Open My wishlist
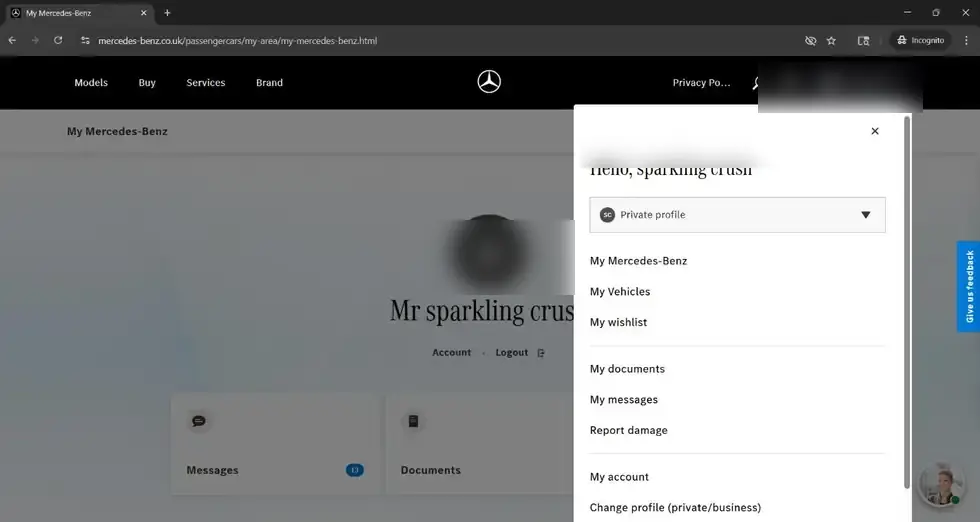 coord(618,322)
